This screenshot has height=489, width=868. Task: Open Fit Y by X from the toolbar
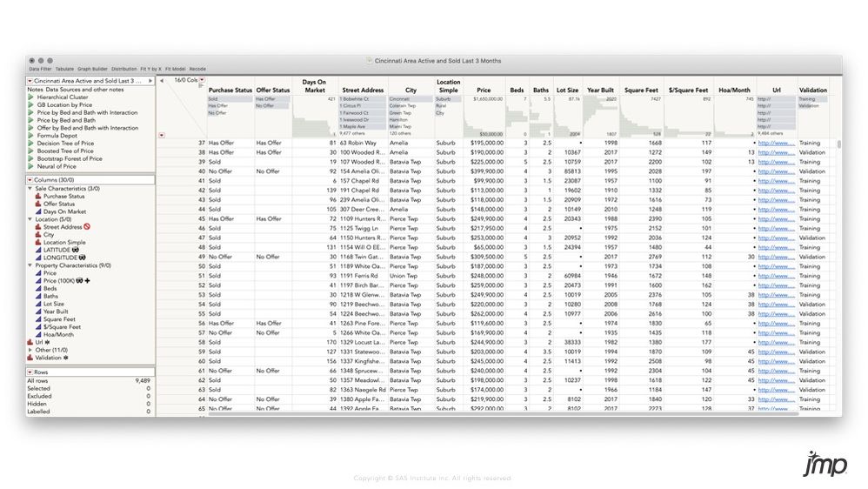[150, 70]
